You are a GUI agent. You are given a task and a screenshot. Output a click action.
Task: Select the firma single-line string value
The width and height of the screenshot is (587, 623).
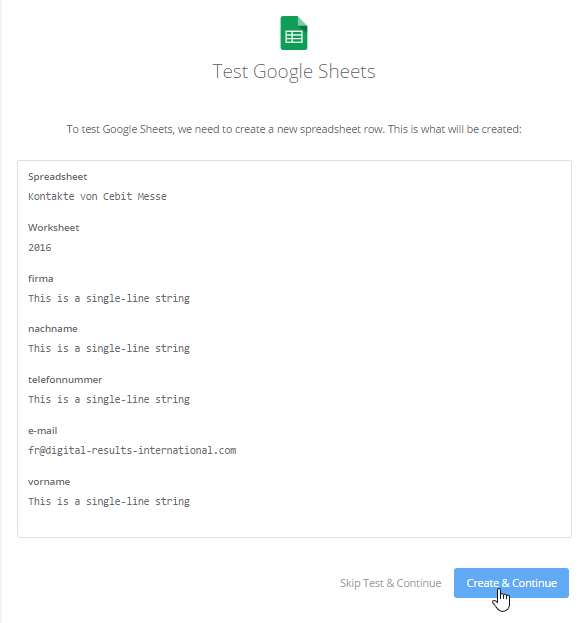pyautogui.click(x=109, y=298)
